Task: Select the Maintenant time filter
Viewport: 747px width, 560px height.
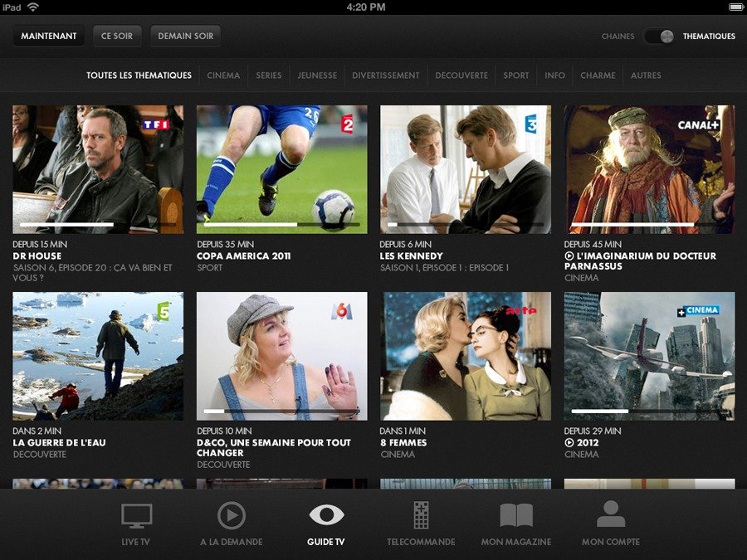Action: 49,37
